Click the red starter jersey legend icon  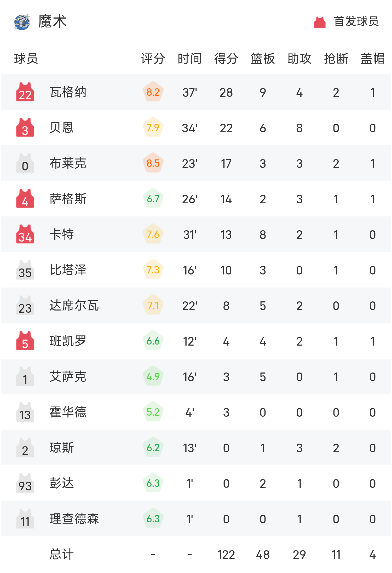(x=320, y=22)
